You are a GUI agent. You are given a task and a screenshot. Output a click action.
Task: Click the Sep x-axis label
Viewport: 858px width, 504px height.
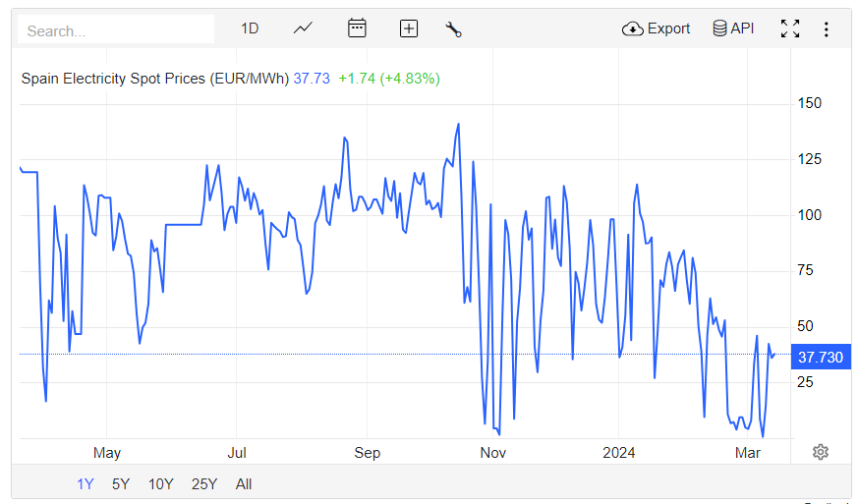367,453
